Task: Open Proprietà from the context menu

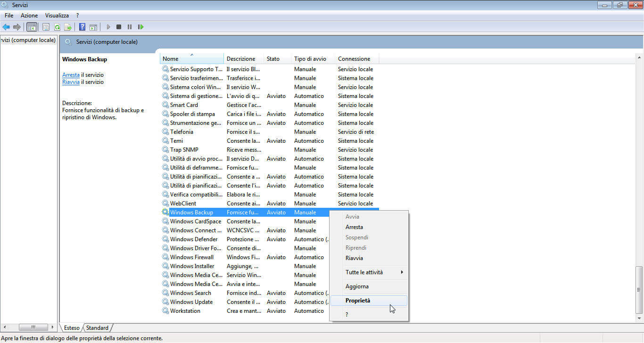Action: pyautogui.click(x=369, y=301)
